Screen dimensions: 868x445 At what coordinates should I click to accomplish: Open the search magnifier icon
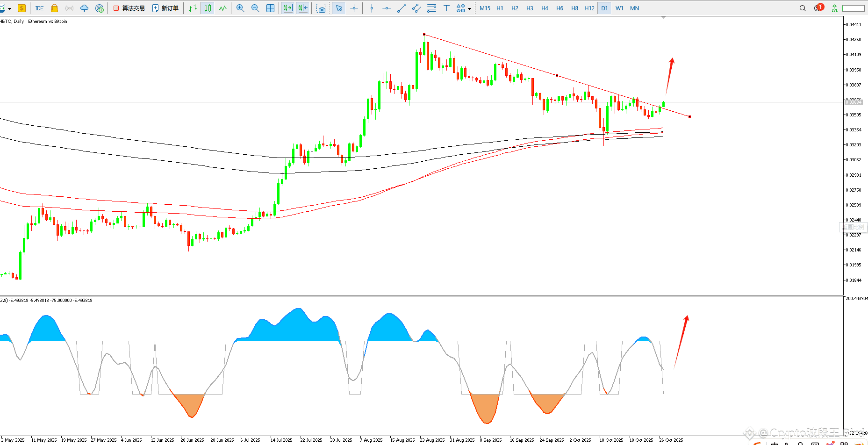tap(803, 8)
